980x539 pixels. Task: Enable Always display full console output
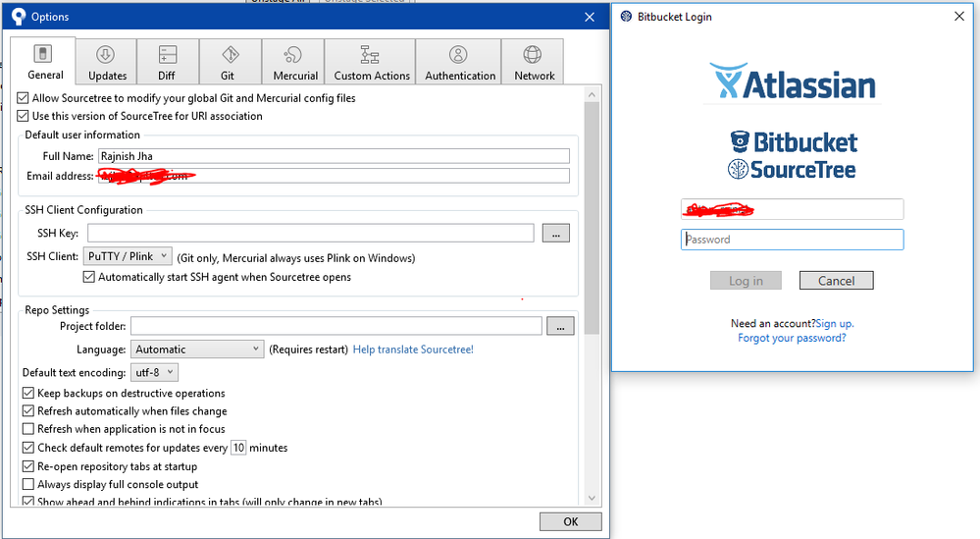[x=28, y=485]
